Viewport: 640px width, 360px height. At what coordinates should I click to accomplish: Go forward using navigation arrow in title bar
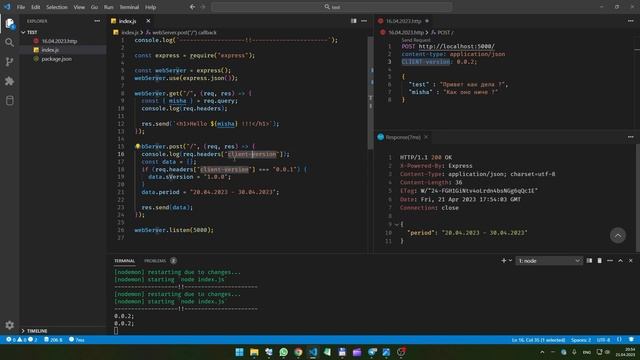203,7
